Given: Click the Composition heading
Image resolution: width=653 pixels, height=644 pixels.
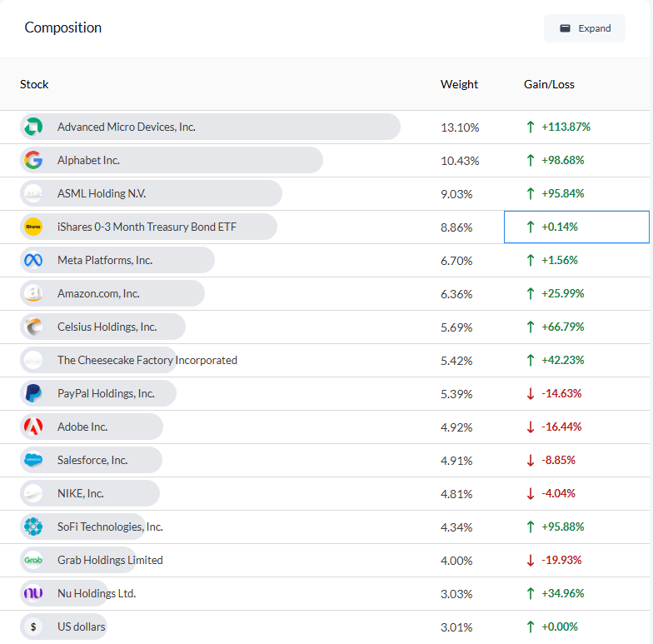Looking at the screenshot, I should click(x=63, y=27).
